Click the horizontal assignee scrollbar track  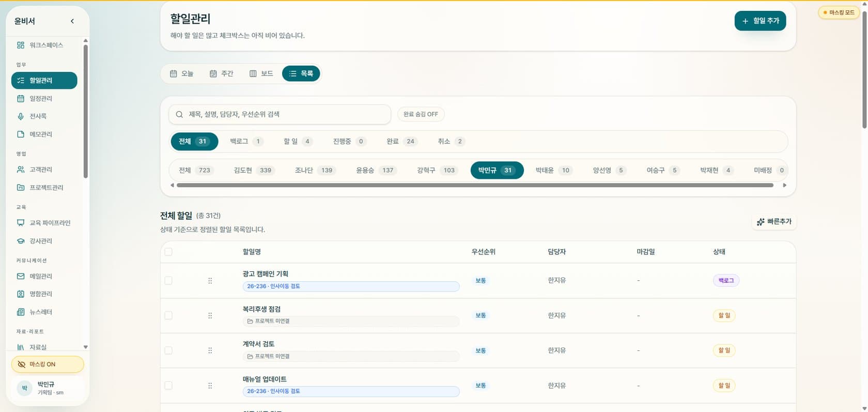click(475, 185)
